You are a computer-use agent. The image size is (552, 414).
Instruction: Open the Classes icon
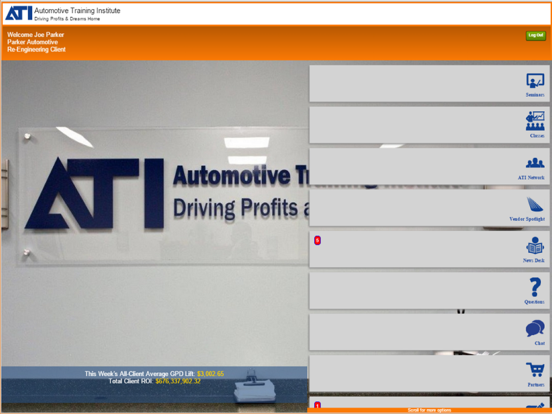[x=535, y=121]
